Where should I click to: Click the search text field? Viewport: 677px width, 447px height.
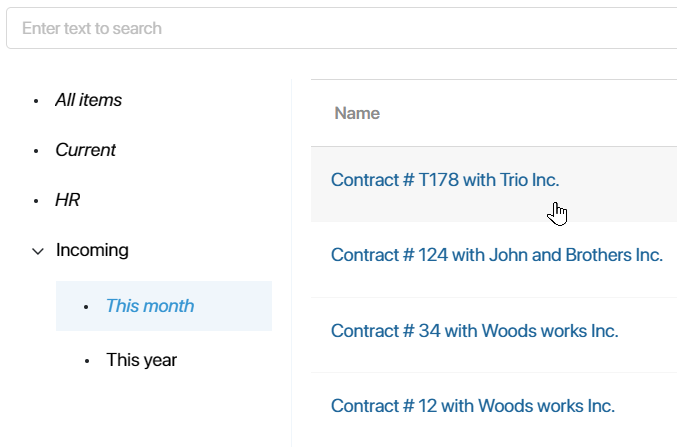tap(342, 28)
